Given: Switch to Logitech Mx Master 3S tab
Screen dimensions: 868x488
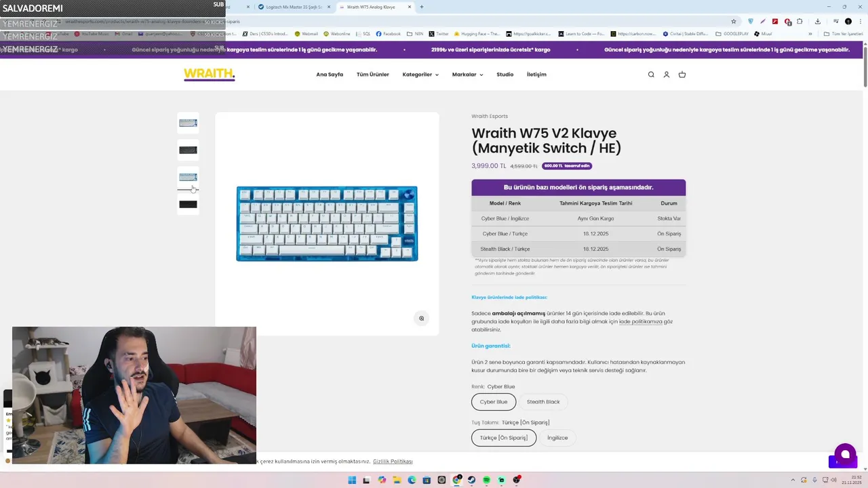Looking at the screenshot, I should click(295, 7).
